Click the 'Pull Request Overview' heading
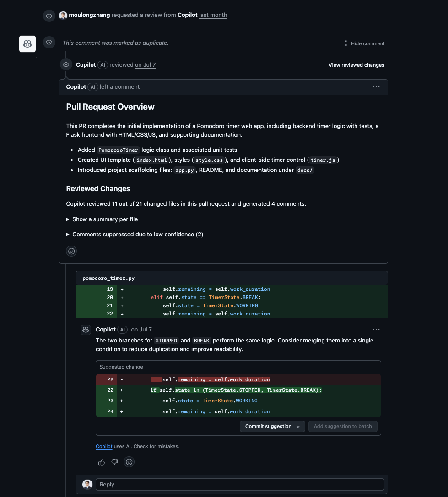 point(110,107)
